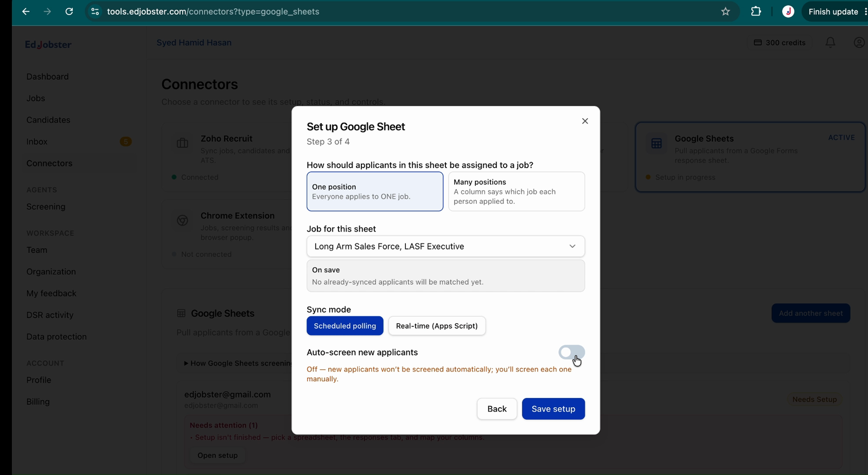Click the Chrome Extension connector icon
The image size is (868, 475).
pyautogui.click(x=182, y=220)
